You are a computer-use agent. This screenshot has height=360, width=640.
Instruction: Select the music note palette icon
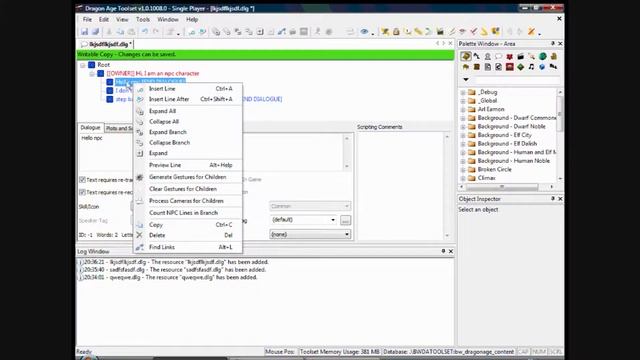click(x=531, y=67)
